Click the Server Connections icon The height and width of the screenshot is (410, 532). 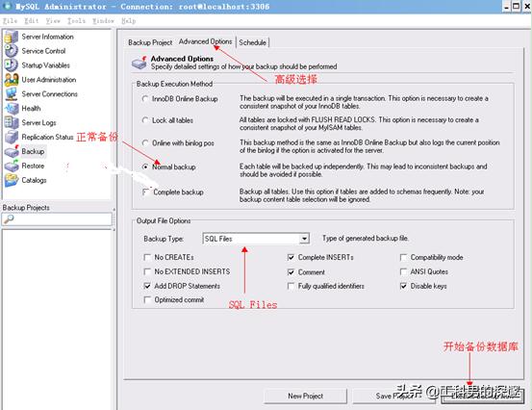[12, 94]
